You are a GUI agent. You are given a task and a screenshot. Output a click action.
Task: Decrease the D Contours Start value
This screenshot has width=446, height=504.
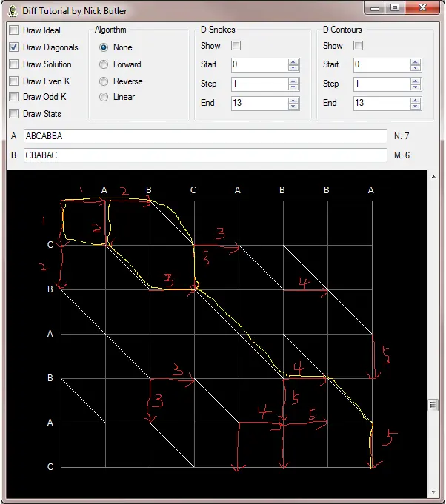tap(416, 68)
